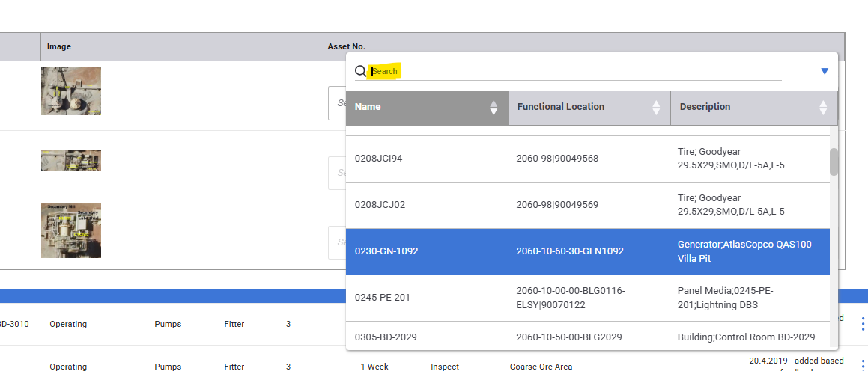Click Fitter cell in BD-3010 row
Viewport: 868px width, 371px height.
click(234, 324)
